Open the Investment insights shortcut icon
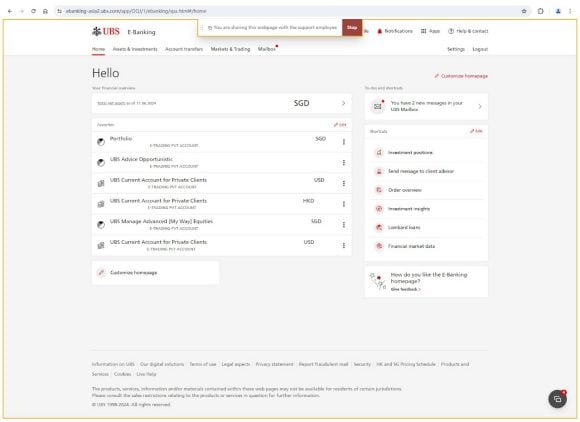 coord(379,209)
